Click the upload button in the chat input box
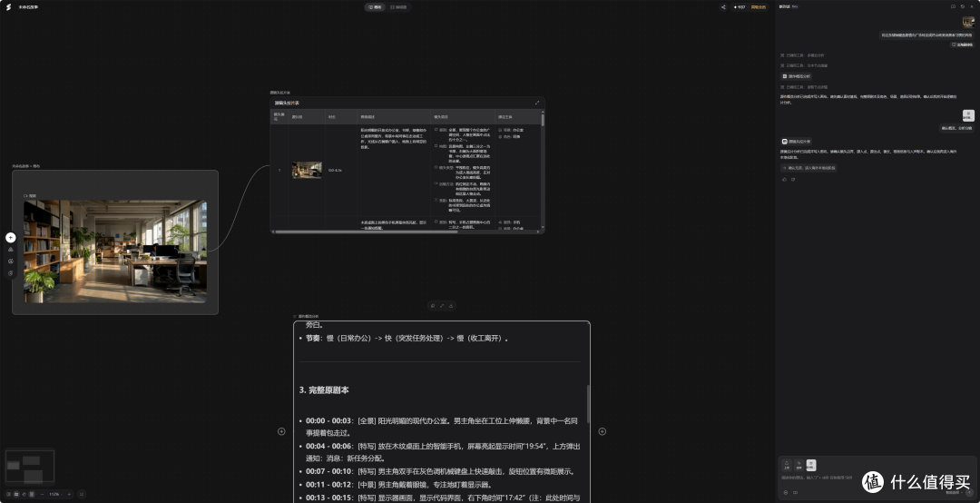The image size is (980, 503). click(x=787, y=465)
